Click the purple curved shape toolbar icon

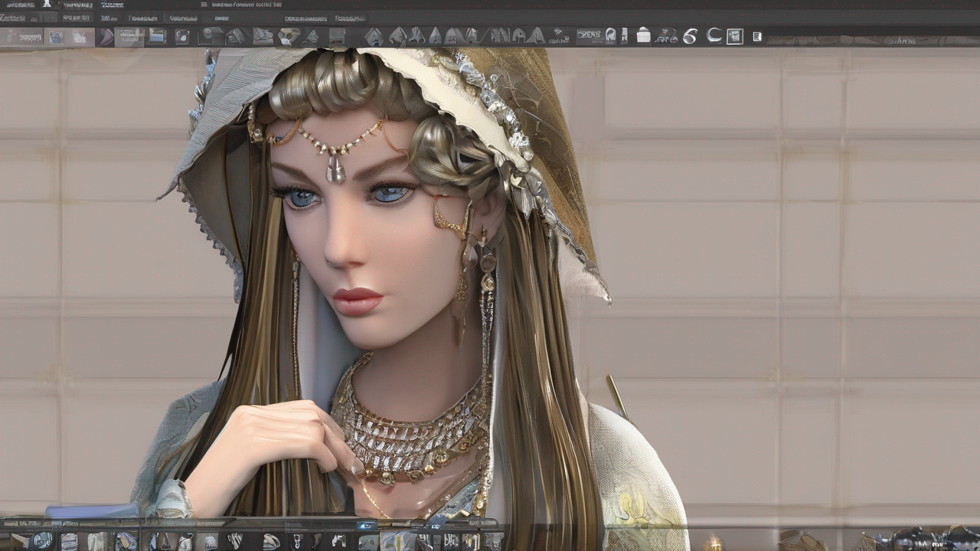click(x=106, y=37)
